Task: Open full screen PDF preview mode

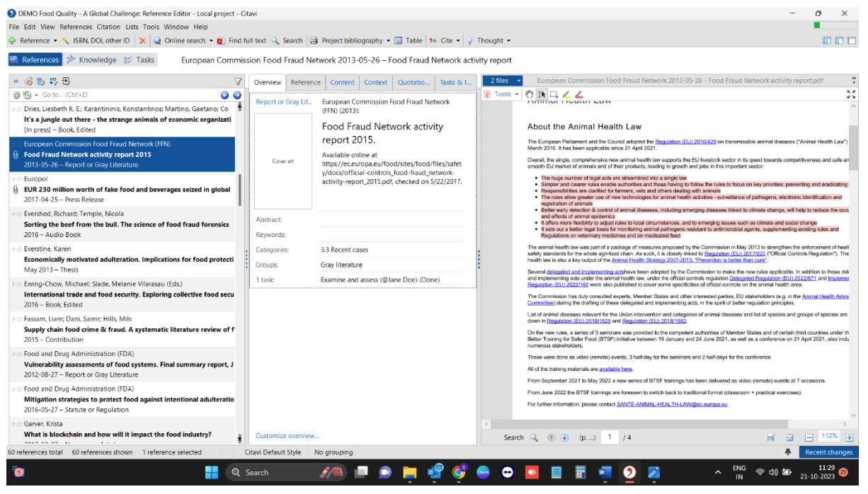Action: (851, 94)
